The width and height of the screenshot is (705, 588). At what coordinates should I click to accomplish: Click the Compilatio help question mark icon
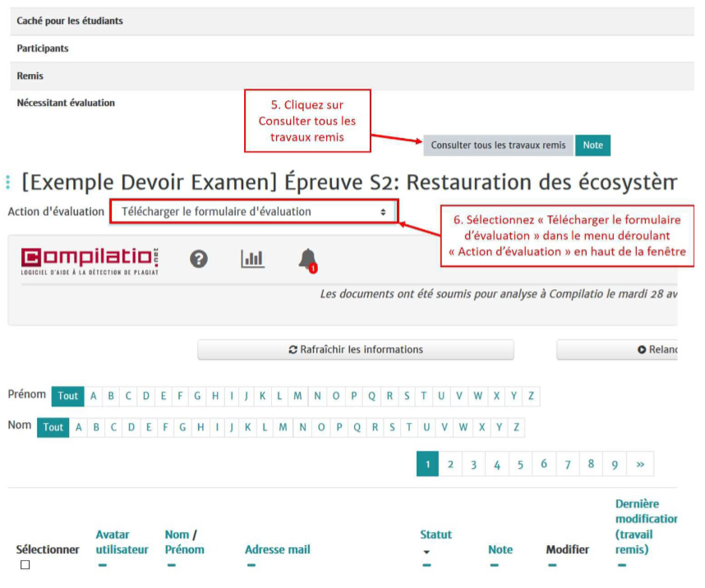(198, 259)
